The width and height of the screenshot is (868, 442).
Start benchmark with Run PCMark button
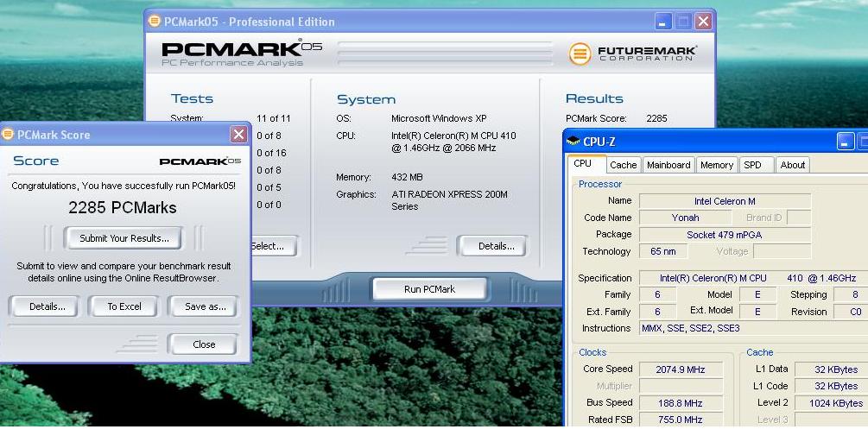point(429,288)
